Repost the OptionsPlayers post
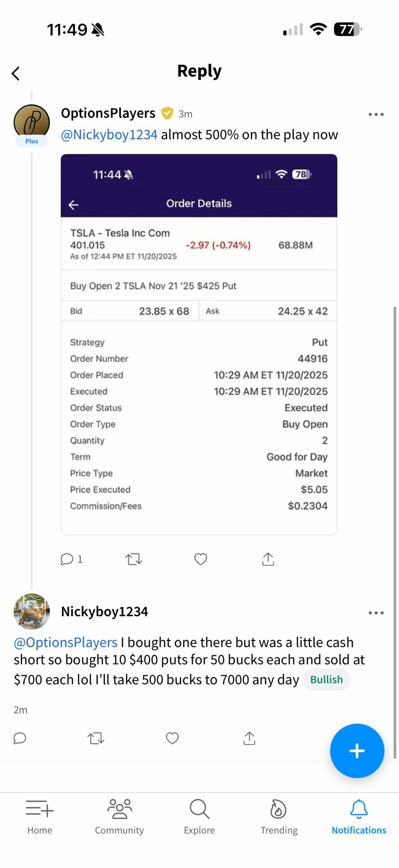The width and height of the screenshot is (399, 868). point(133,559)
